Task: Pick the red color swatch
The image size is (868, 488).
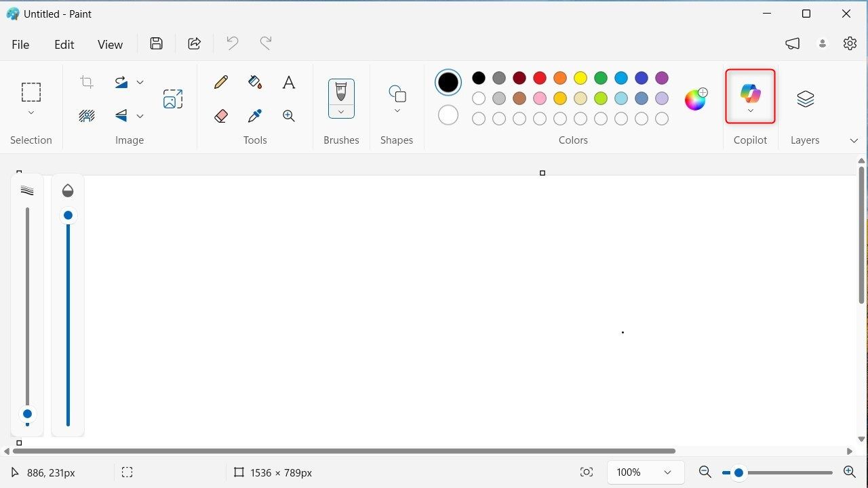Action: tap(540, 78)
